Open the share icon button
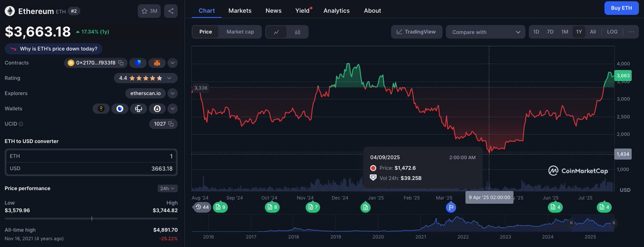The width and height of the screenshot is (644, 247). tap(171, 11)
